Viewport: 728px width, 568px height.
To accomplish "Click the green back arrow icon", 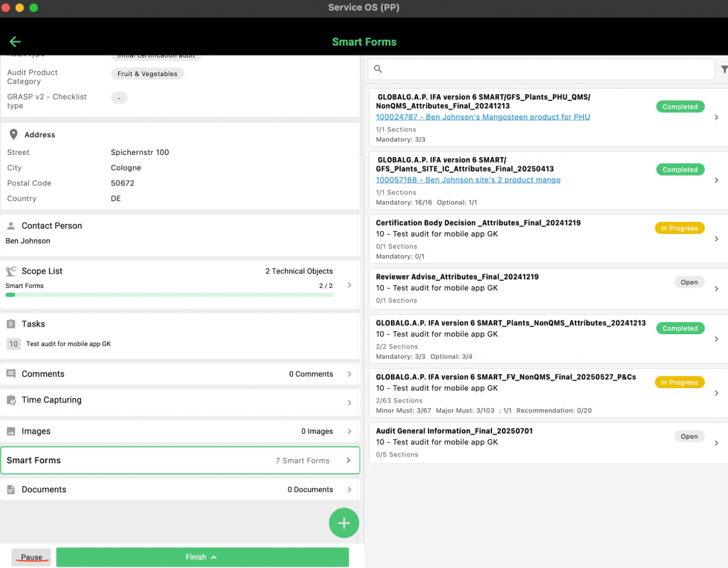I will (x=15, y=42).
